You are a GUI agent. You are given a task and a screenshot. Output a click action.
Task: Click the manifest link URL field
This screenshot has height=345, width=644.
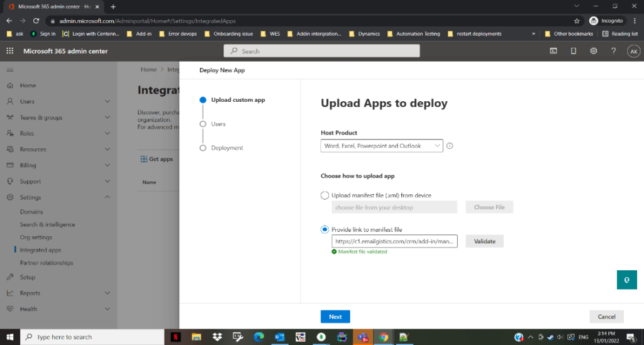pyautogui.click(x=394, y=241)
